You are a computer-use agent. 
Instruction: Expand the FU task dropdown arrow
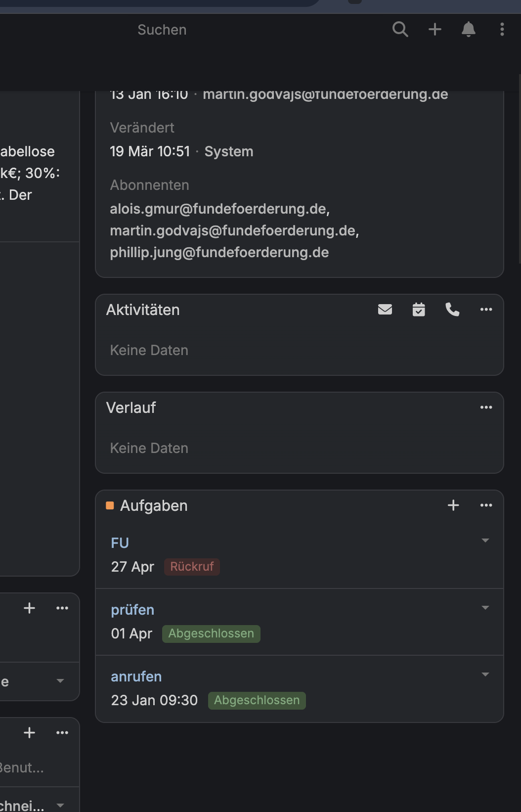[x=485, y=541]
